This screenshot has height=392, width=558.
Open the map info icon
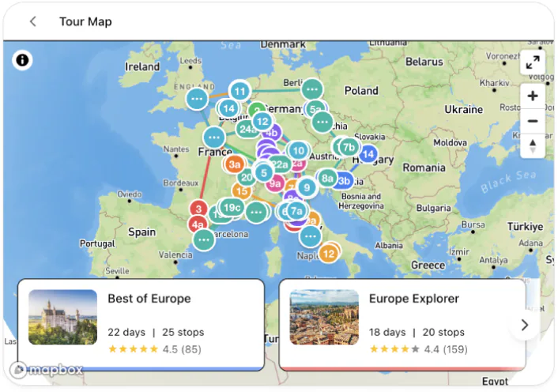pos(22,60)
